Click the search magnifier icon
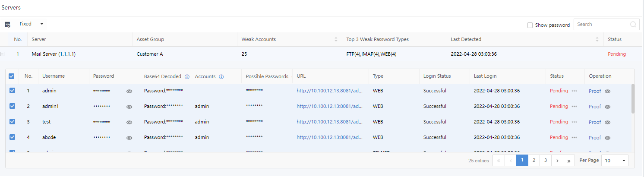The height and width of the screenshot is (177, 644). [x=633, y=25]
